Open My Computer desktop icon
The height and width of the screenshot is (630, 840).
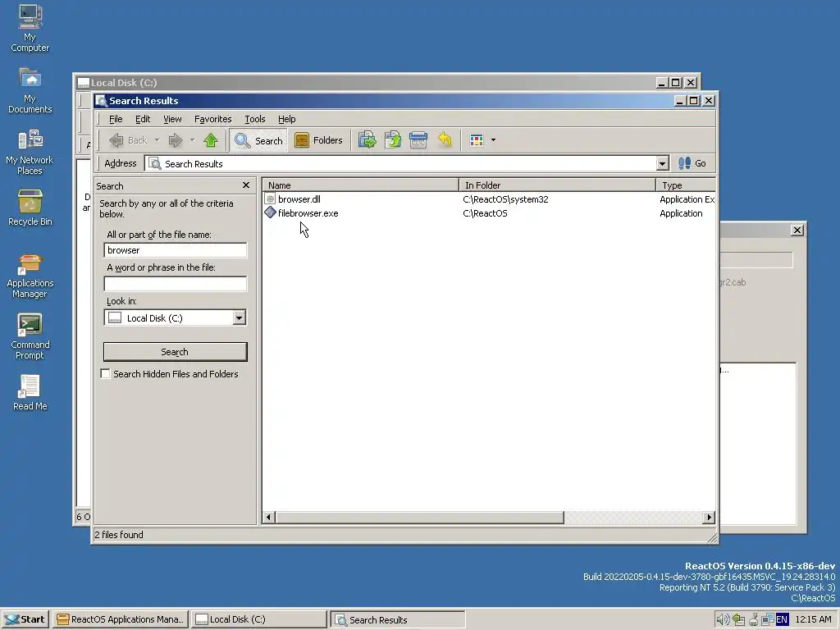(x=30, y=28)
